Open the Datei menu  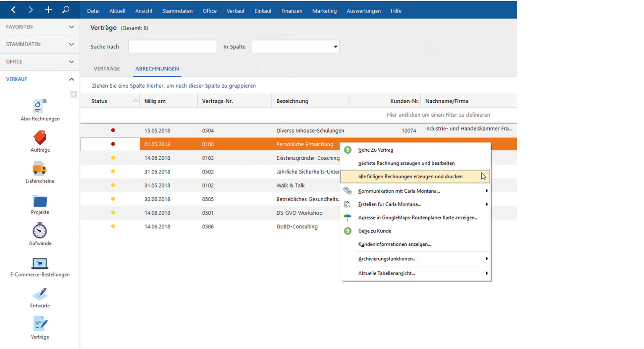pyautogui.click(x=93, y=11)
